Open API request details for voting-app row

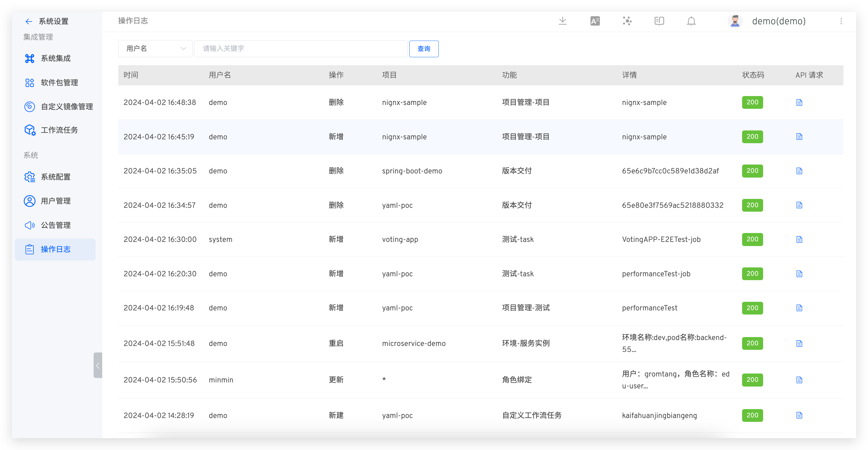tap(799, 239)
